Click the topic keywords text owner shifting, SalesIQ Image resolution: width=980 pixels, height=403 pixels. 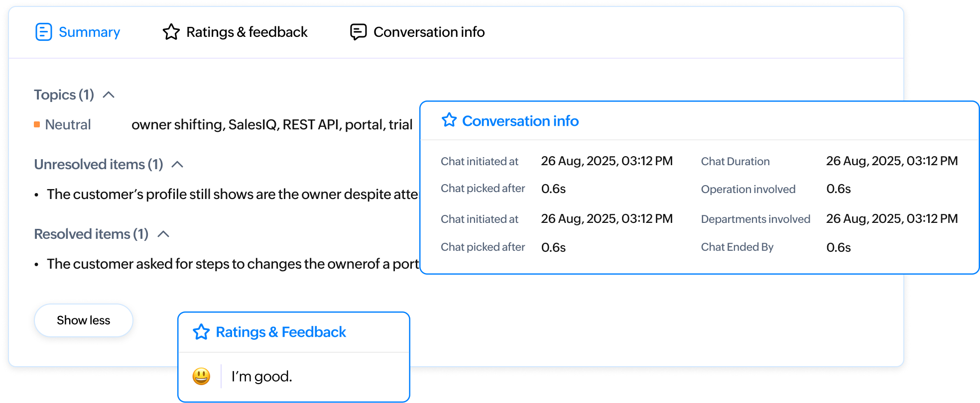(x=271, y=124)
